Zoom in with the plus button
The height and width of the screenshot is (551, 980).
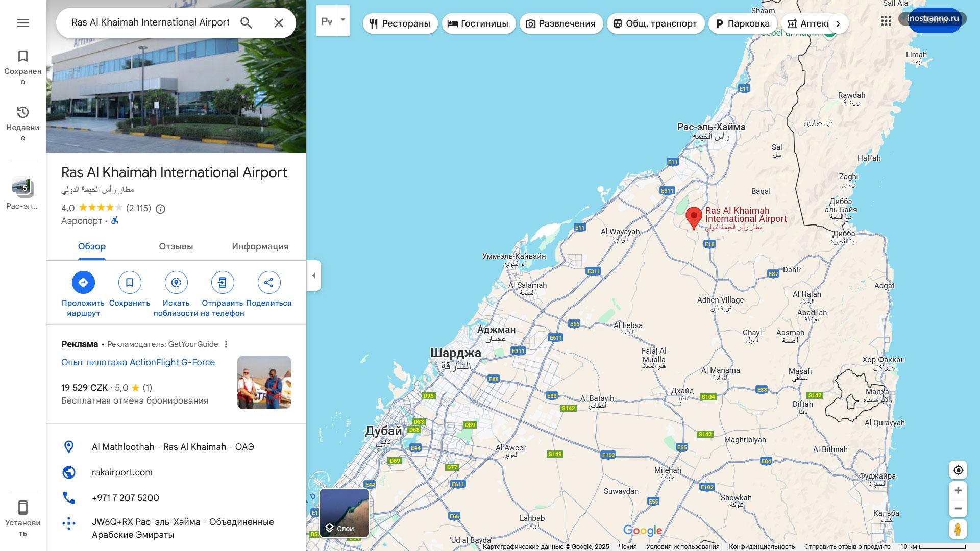[958, 490]
